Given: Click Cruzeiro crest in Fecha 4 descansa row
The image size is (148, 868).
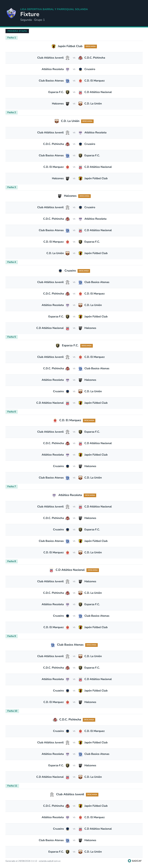Looking at the screenshot, I should pos(60,271).
